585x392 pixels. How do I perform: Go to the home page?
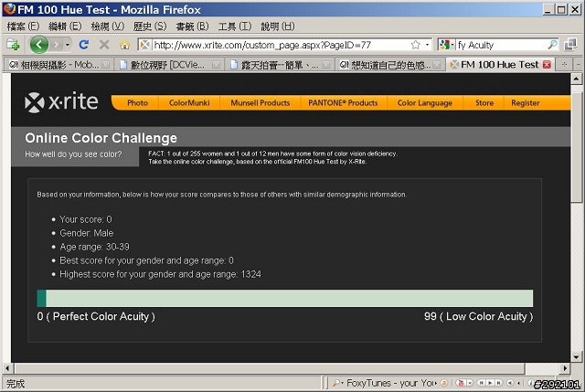pos(124,45)
